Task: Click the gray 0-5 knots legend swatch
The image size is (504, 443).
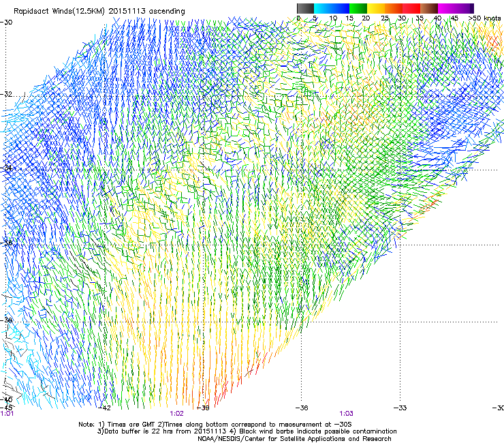Action: click(305, 8)
